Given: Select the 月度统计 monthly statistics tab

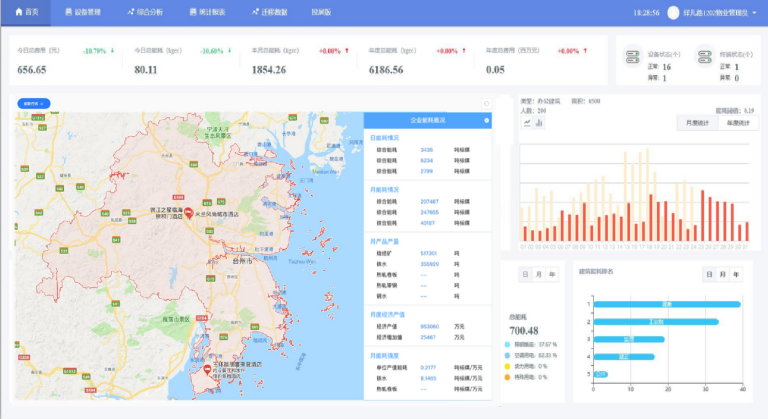Looking at the screenshot, I should point(697,123).
